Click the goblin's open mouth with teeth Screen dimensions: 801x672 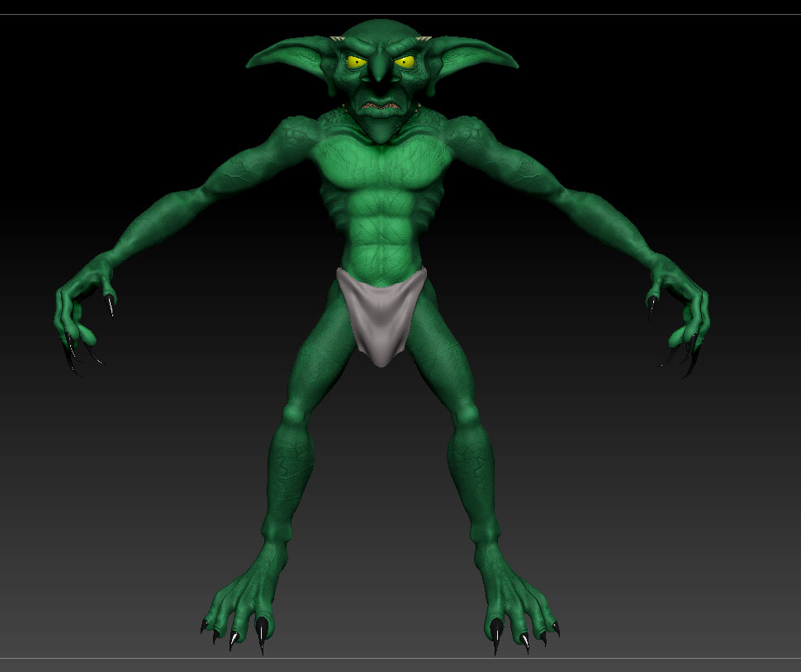pyautogui.click(x=380, y=106)
